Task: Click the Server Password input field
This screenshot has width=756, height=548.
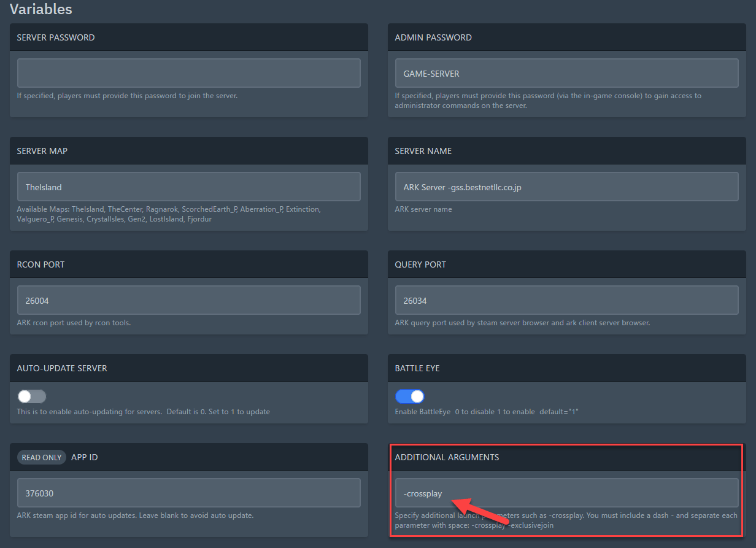Action: point(188,73)
